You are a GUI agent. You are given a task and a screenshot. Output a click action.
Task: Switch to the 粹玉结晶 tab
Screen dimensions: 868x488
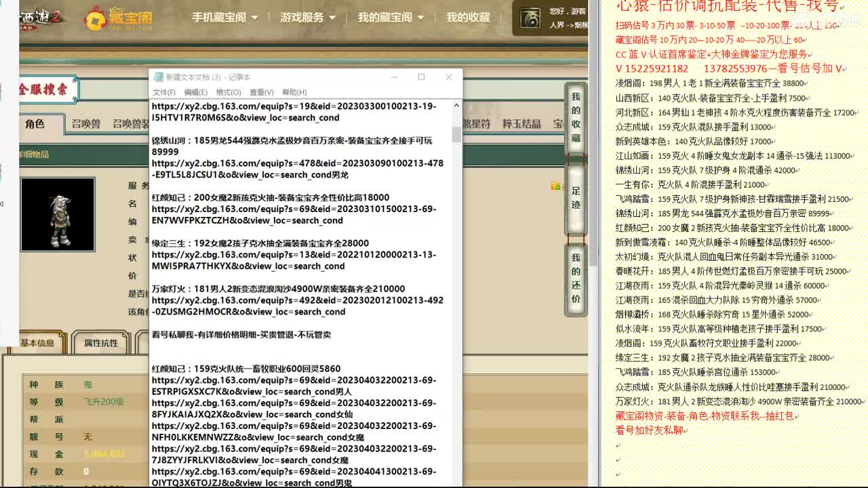tap(522, 124)
